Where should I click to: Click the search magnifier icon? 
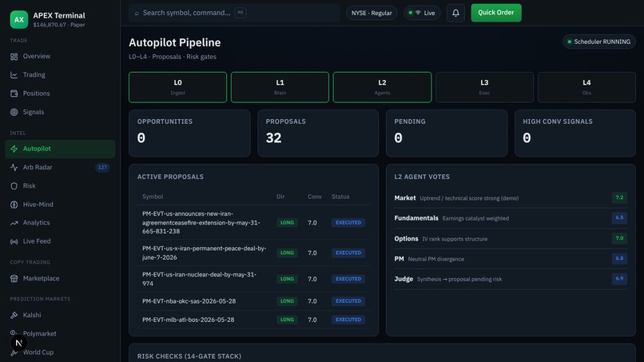click(137, 13)
